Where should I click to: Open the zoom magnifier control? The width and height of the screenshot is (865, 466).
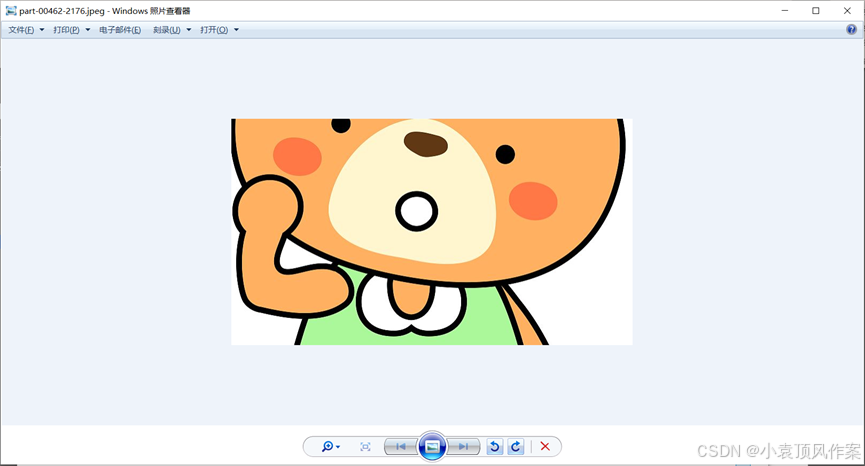tap(328, 446)
